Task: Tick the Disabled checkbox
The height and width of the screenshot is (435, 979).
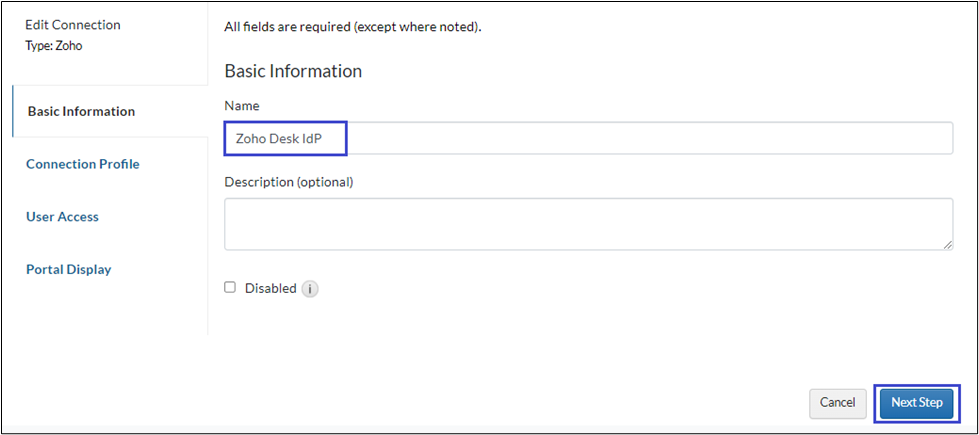Action: 230,287
